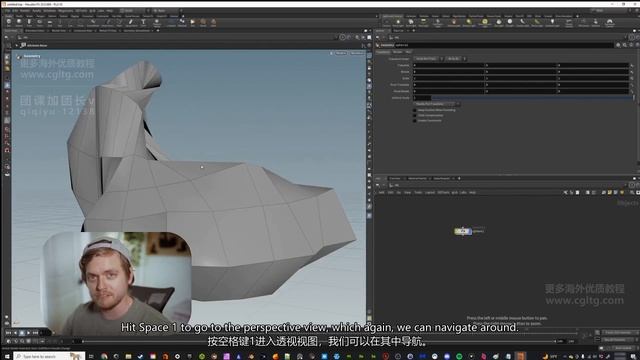Switch to Render View pane tab
This screenshot has width=640, height=360.
58,31
